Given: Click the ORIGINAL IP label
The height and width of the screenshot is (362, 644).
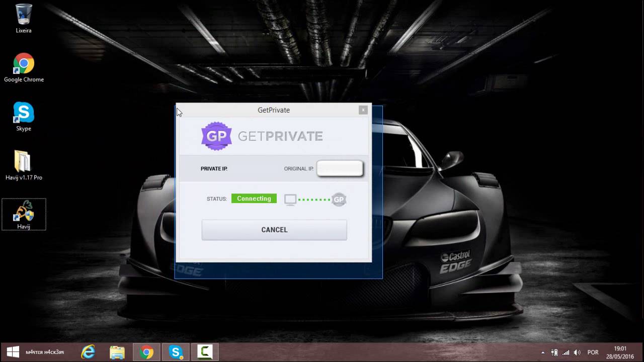Looking at the screenshot, I should coord(299,169).
